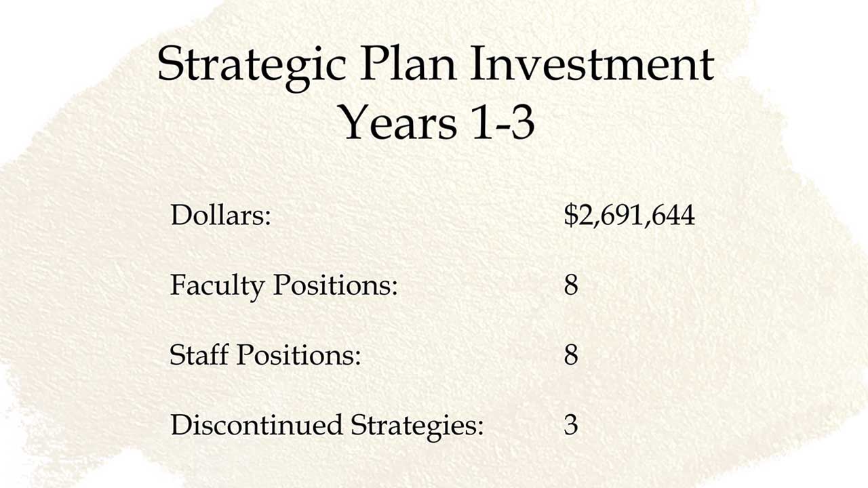Click the word "Faculty" in Faculty Positions
This screenshot has height=488, width=868.
pyautogui.click(x=216, y=286)
